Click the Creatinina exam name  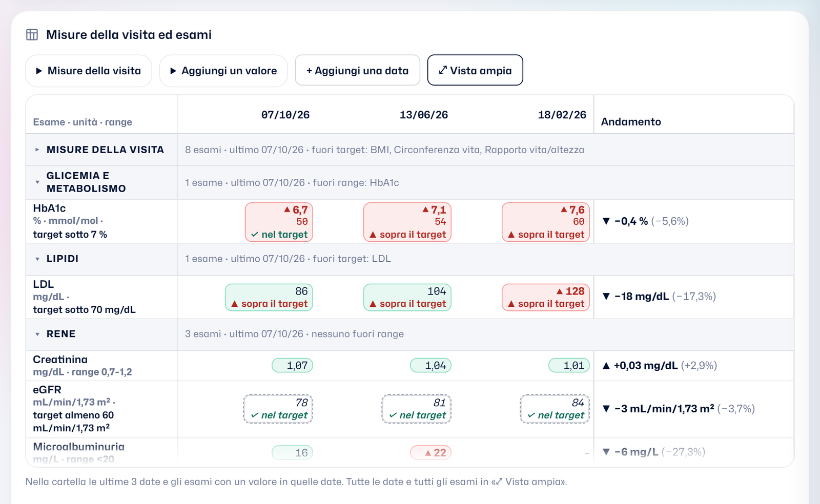60,360
